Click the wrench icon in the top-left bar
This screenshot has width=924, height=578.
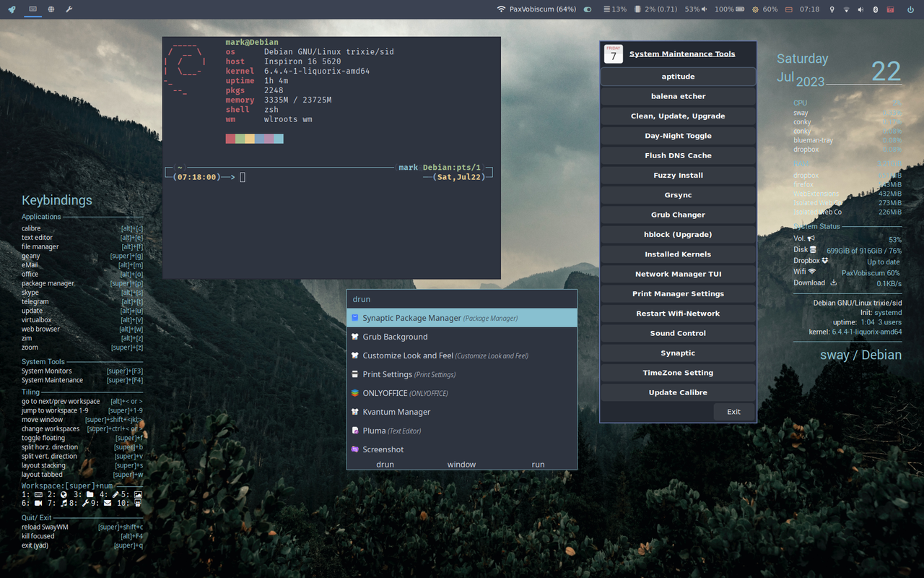(69, 9)
